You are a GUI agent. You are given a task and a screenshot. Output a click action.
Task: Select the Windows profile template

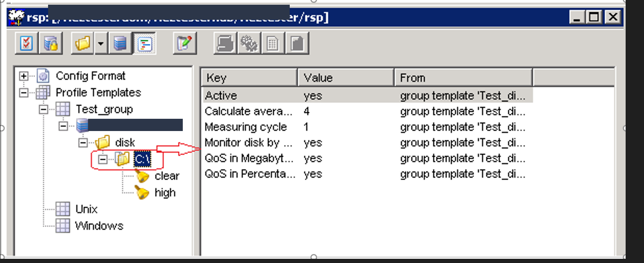[x=99, y=226]
